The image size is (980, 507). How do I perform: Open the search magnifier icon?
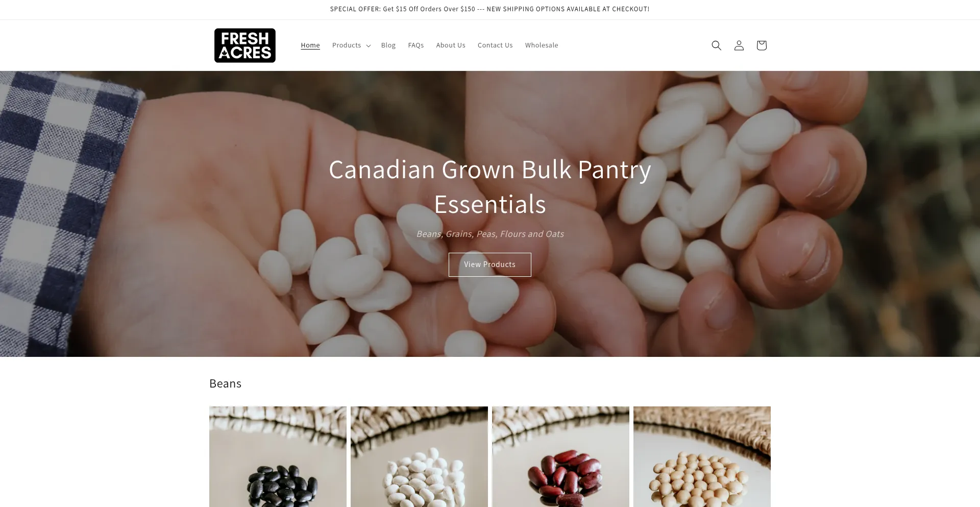(x=716, y=45)
